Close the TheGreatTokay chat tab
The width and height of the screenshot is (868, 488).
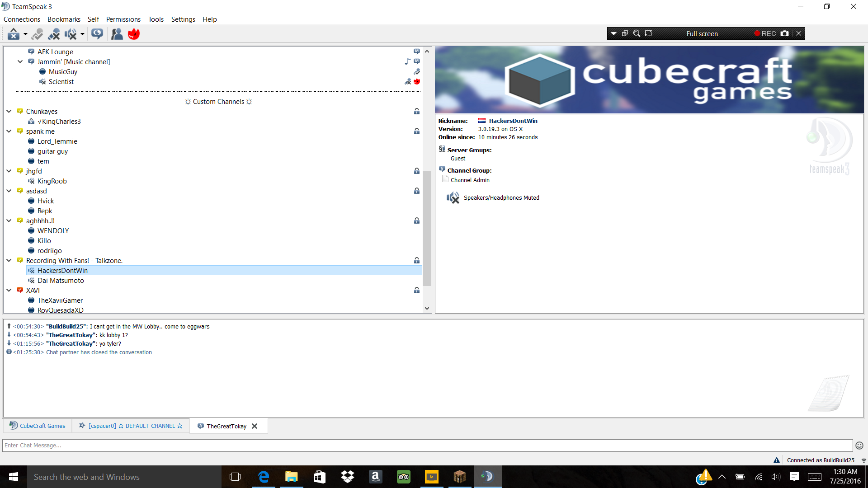[x=255, y=426]
